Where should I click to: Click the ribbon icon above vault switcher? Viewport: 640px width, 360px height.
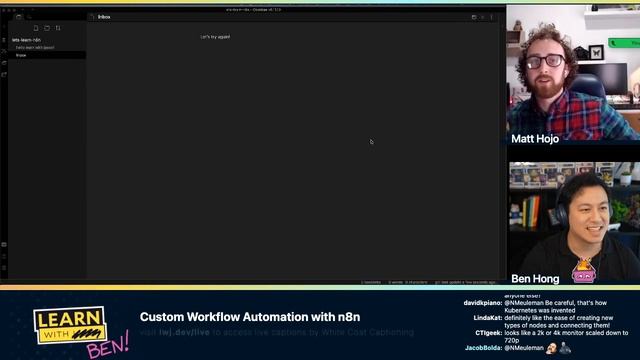click(4, 75)
